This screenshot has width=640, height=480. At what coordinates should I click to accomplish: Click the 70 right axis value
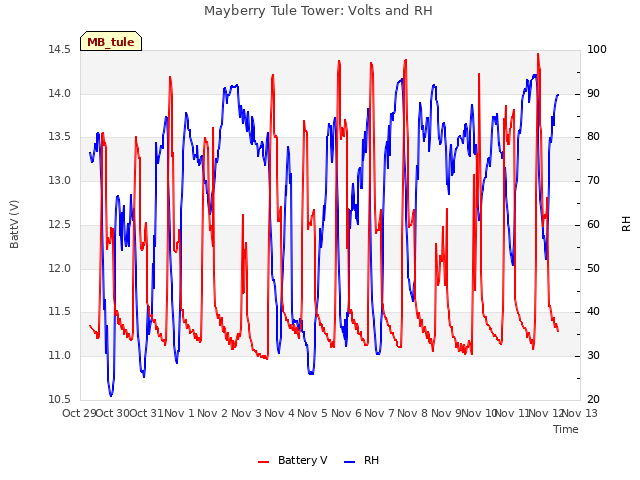593,180
